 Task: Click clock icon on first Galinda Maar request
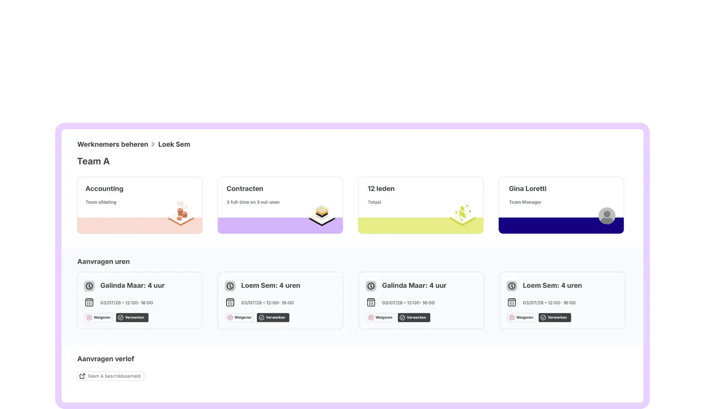point(89,286)
